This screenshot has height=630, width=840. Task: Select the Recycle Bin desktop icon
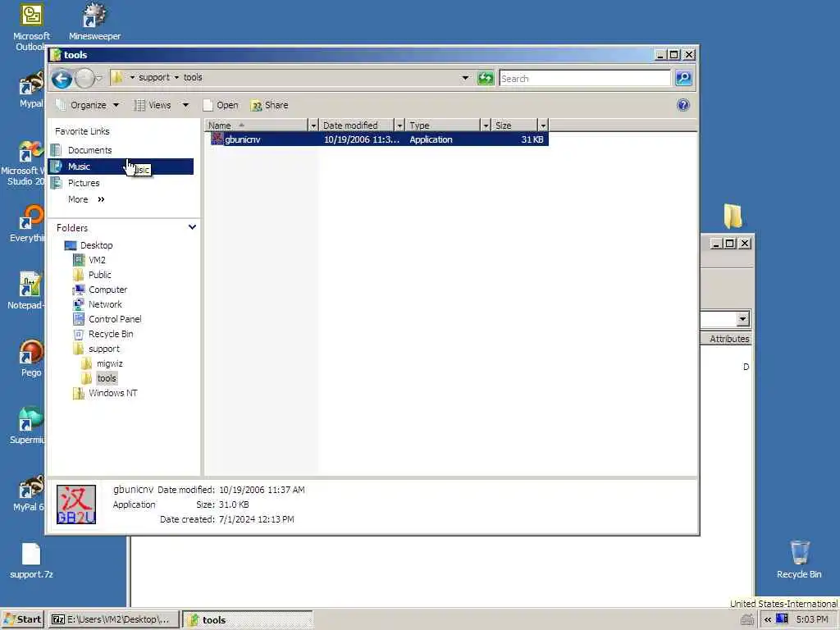click(799, 559)
